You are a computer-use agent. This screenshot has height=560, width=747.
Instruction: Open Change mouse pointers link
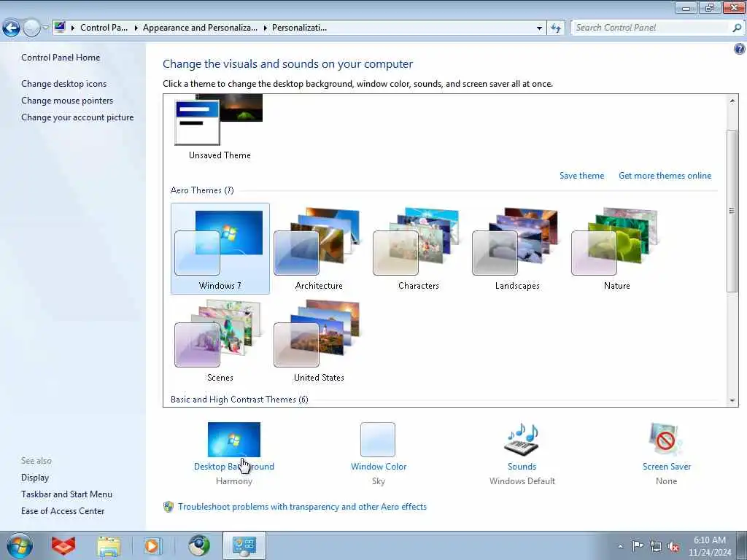(x=67, y=101)
